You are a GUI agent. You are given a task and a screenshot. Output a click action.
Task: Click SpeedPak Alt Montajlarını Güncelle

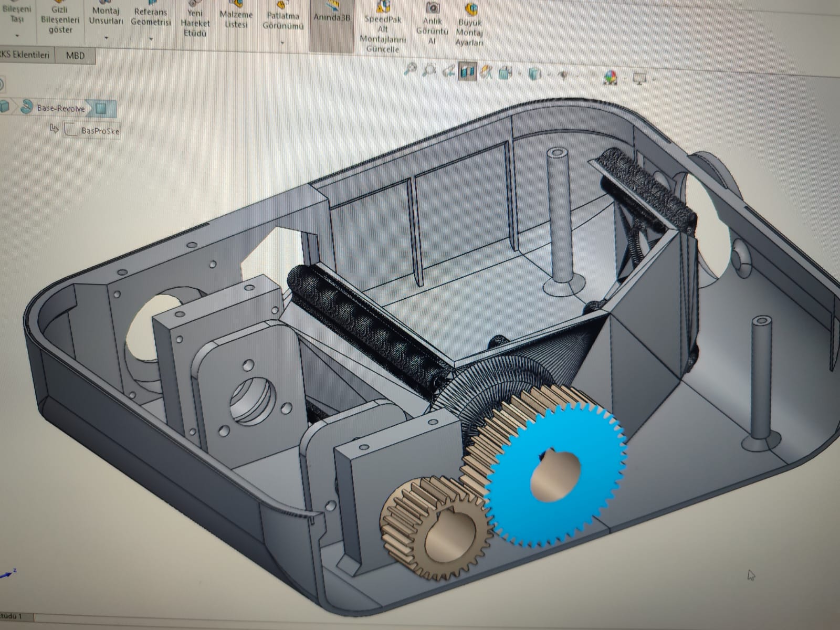point(383,27)
